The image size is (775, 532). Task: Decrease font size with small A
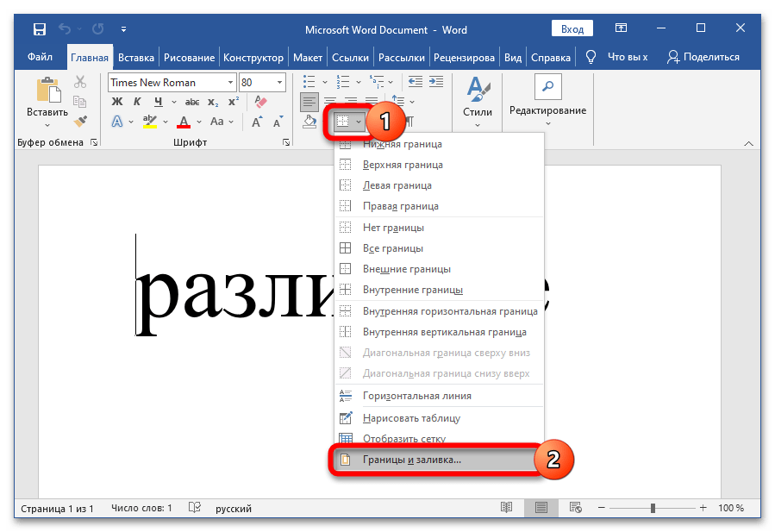(278, 122)
